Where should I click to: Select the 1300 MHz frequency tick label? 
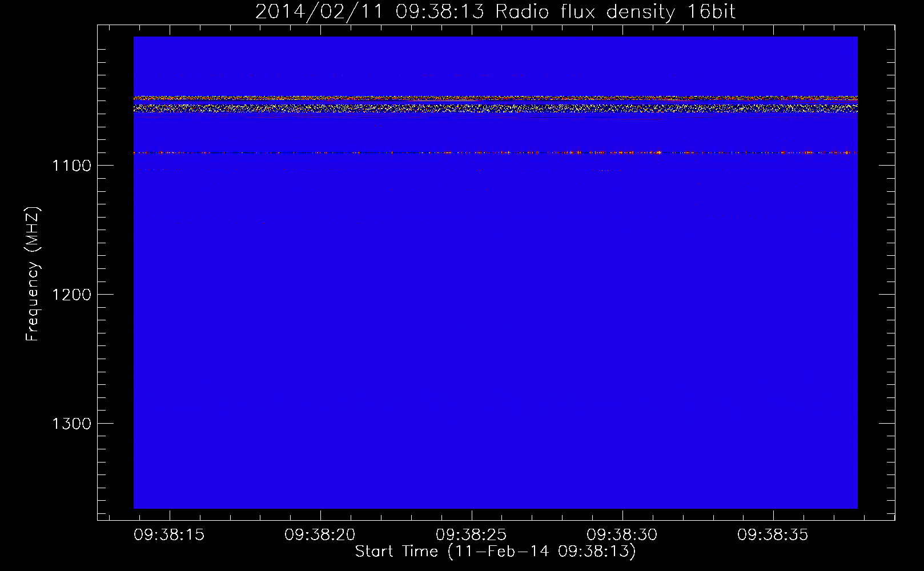[x=71, y=424]
